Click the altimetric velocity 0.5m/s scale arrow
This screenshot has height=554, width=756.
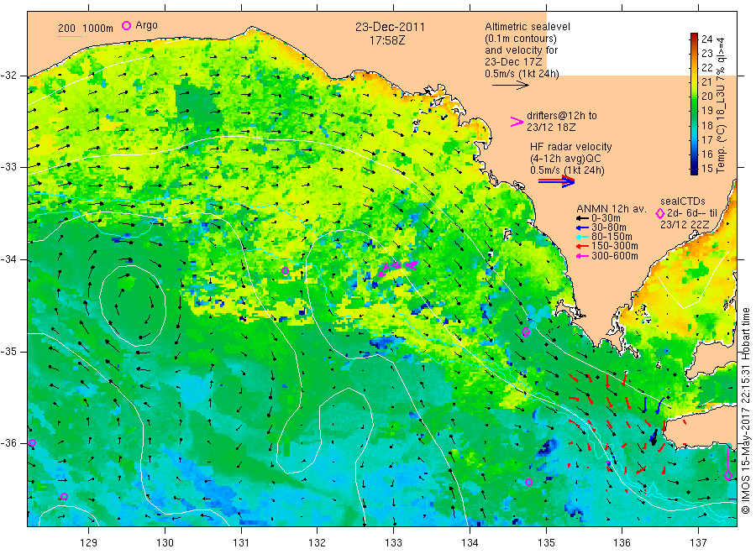point(511,86)
